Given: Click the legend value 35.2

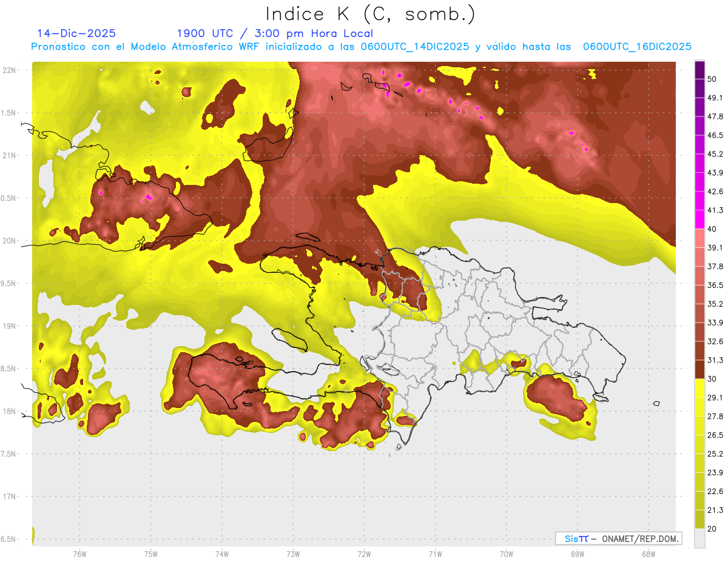Looking at the screenshot, I should click(715, 304).
